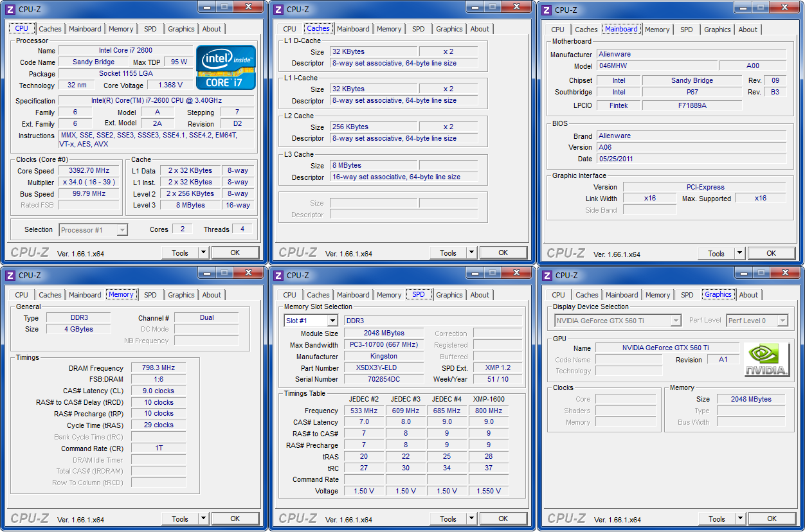Click the L3 Cache size 8 MBytes in Caches window
The width and height of the screenshot is (805, 532).
pyautogui.click(x=374, y=165)
